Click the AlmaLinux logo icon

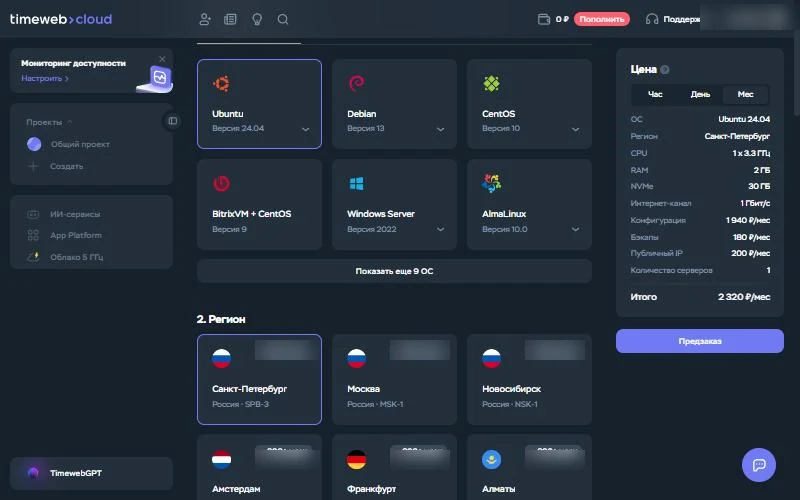coord(491,183)
